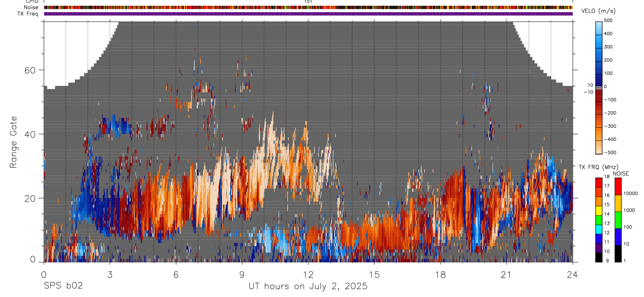The height and width of the screenshot is (297, 644).
Task: Click the 14 tick label on TX FRQ legend
Action: coord(607,214)
